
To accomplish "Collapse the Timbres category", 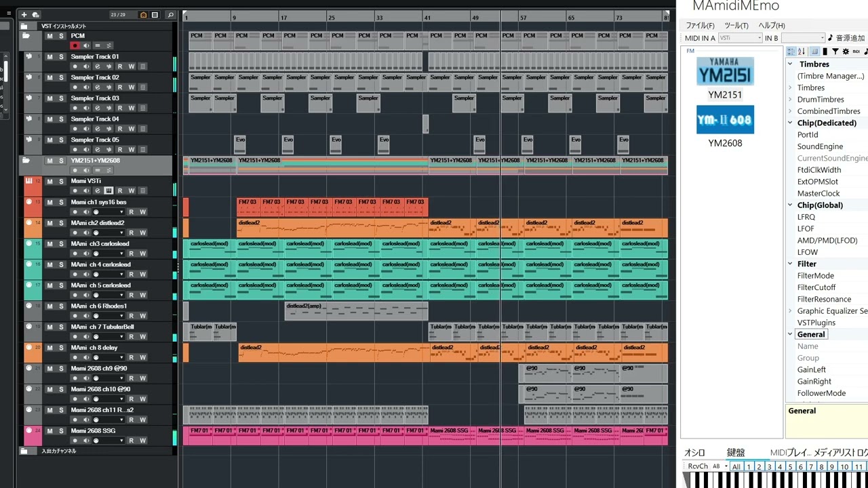I will point(790,64).
